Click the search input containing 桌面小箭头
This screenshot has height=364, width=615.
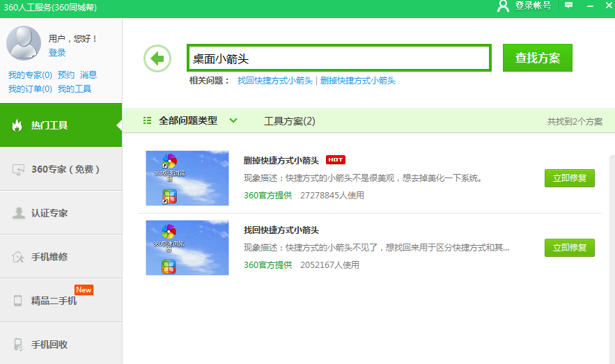[x=339, y=58]
